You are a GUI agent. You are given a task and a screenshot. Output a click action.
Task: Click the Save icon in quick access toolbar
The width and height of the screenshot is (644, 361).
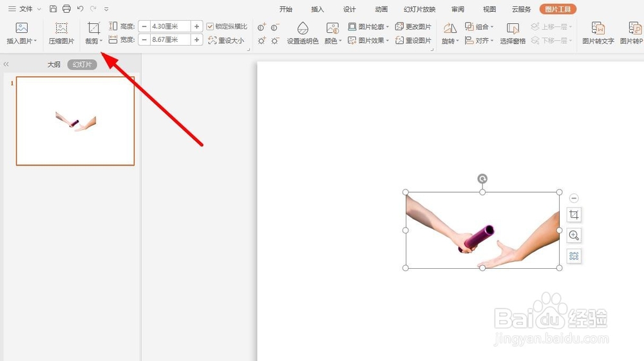pyautogui.click(x=53, y=8)
